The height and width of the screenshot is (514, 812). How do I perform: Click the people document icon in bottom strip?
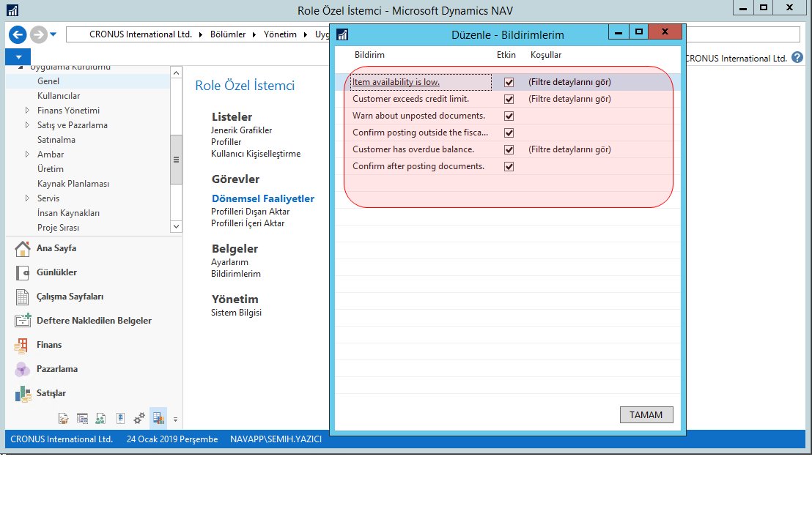point(101,418)
